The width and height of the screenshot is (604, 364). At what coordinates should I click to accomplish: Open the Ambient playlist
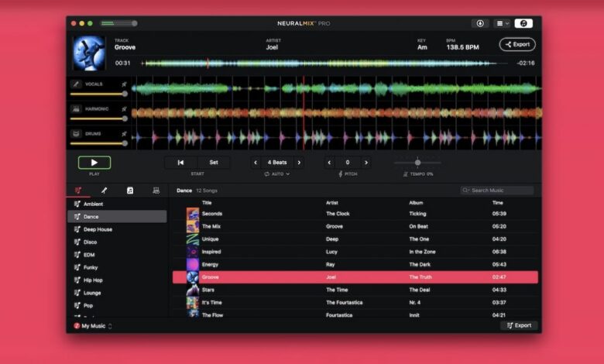117,204
